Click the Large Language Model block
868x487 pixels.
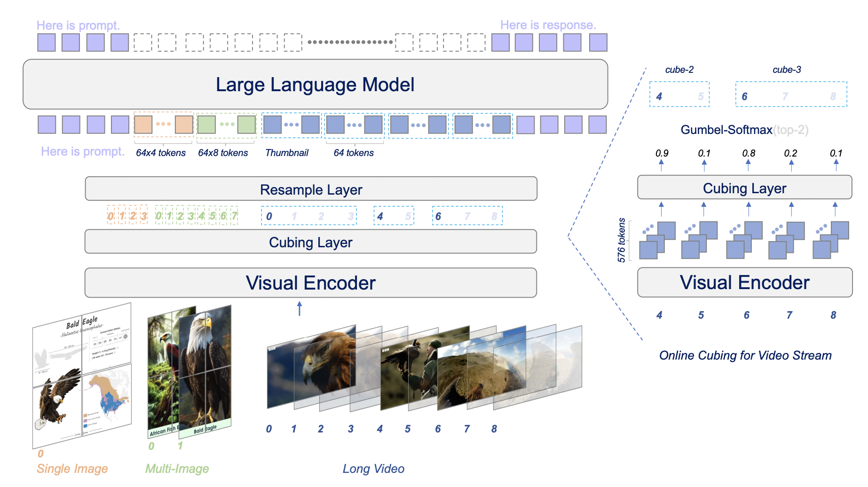(x=315, y=85)
